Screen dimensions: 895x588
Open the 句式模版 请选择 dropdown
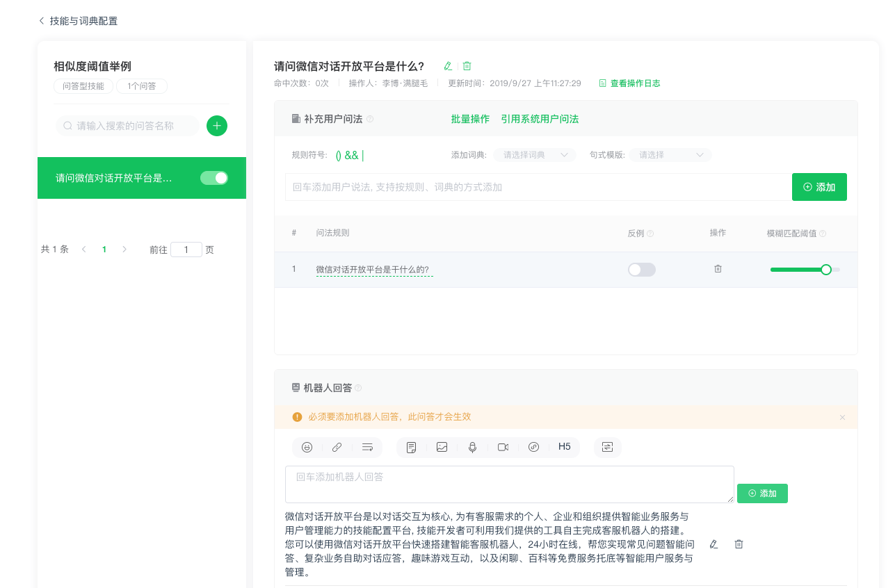point(670,155)
